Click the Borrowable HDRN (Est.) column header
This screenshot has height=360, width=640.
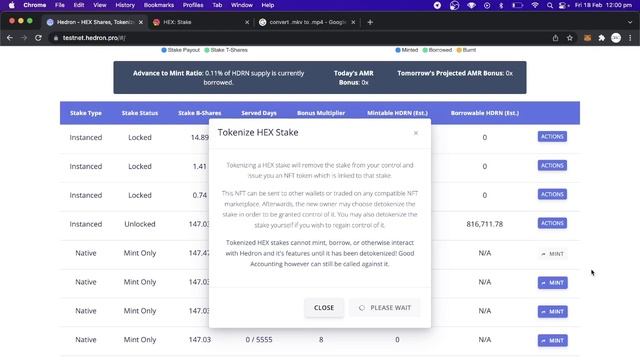pos(484,113)
